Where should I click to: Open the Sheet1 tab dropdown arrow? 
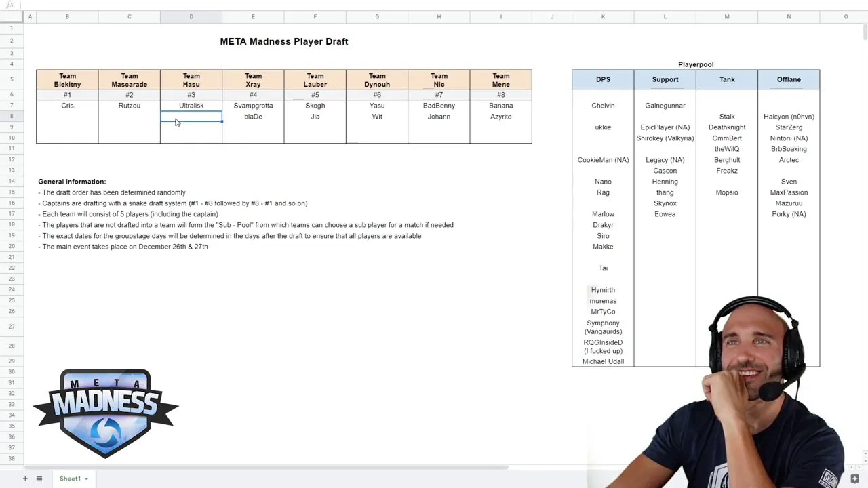pos(86,479)
